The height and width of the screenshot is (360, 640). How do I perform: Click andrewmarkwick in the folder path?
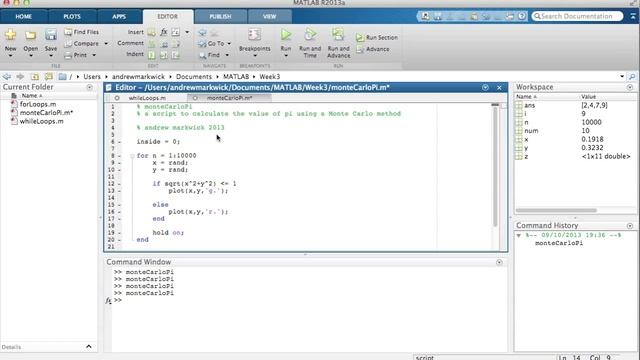click(138, 76)
